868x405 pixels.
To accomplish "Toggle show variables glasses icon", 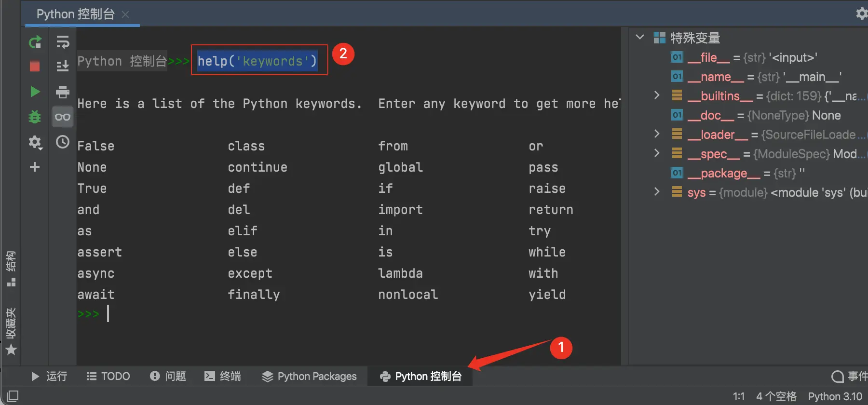I will [x=63, y=117].
